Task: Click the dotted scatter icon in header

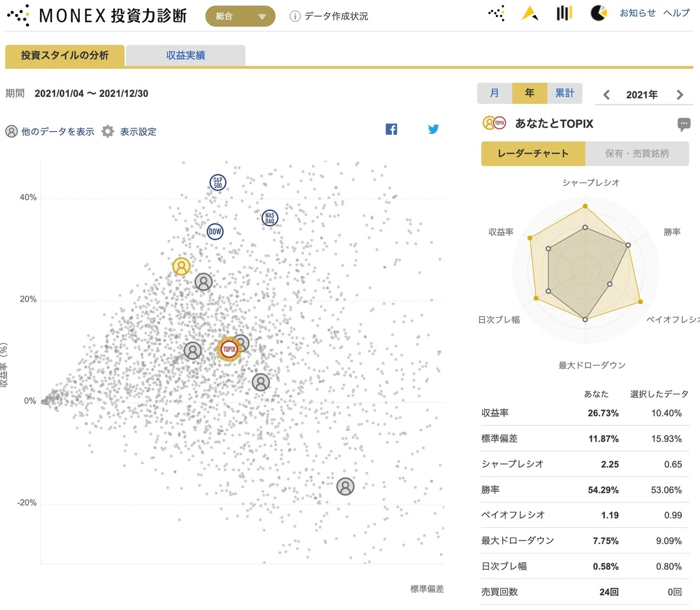Action: (496, 13)
